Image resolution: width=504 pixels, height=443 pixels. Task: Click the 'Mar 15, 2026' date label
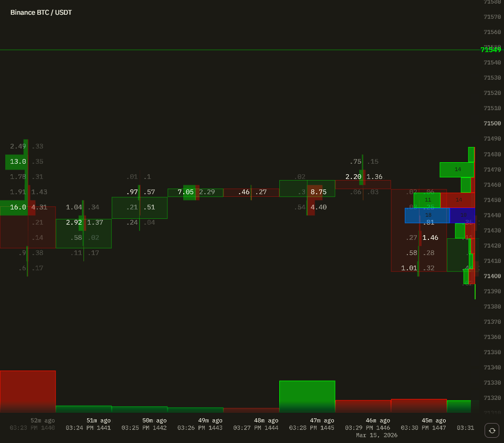(376, 435)
